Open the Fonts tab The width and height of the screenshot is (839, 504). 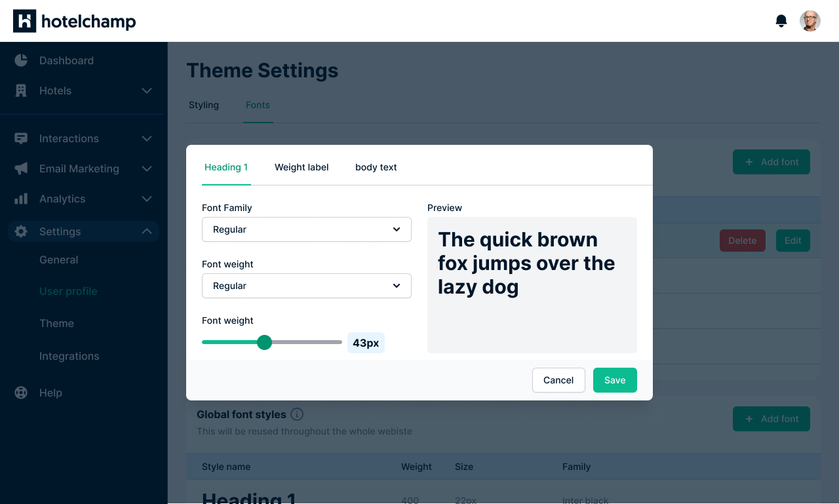(x=258, y=105)
